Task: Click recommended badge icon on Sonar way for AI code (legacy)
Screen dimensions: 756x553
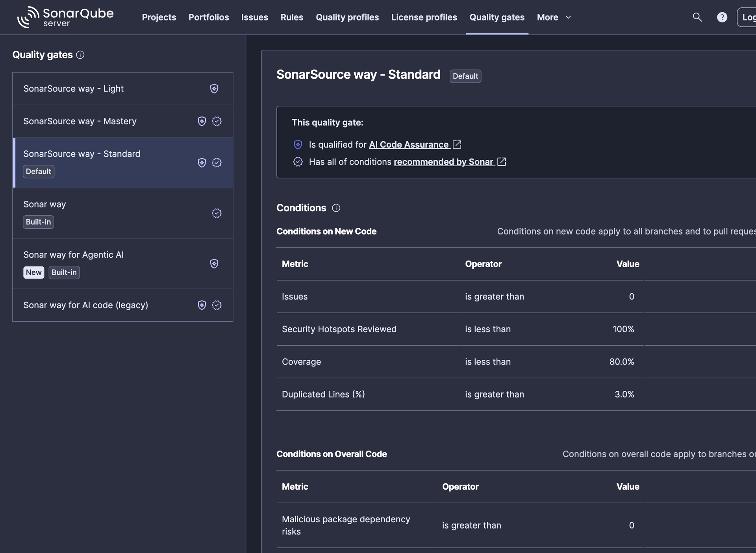Action: coord(217,305)
